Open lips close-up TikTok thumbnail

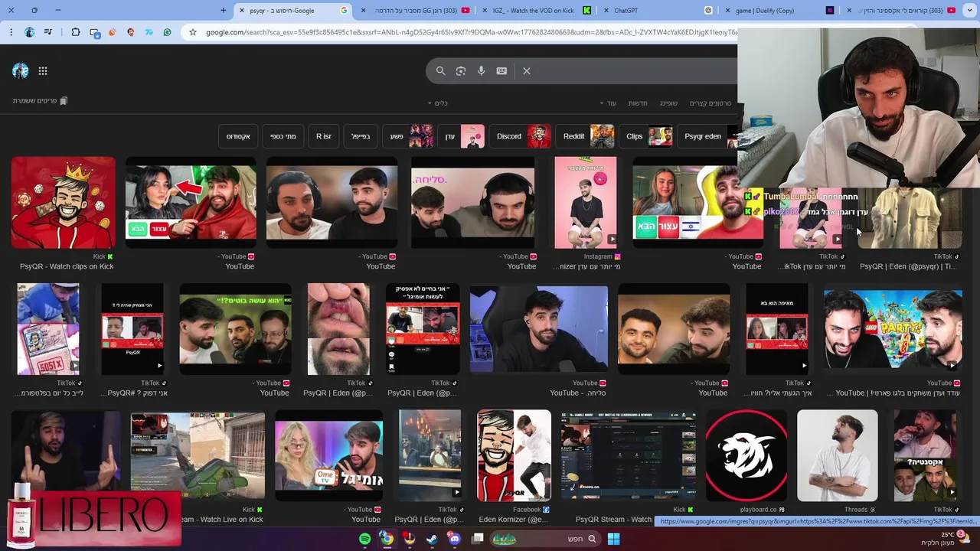coord(338,329)
